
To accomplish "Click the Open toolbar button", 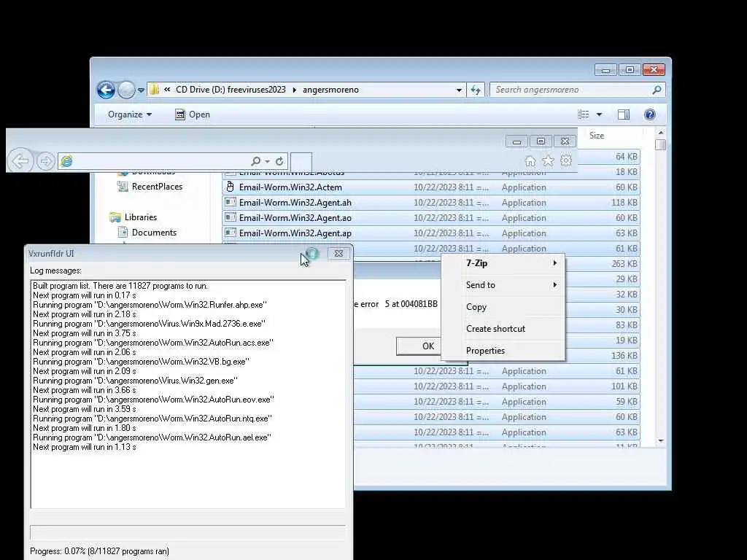I will pyautogui.click(x=193, y=114).
